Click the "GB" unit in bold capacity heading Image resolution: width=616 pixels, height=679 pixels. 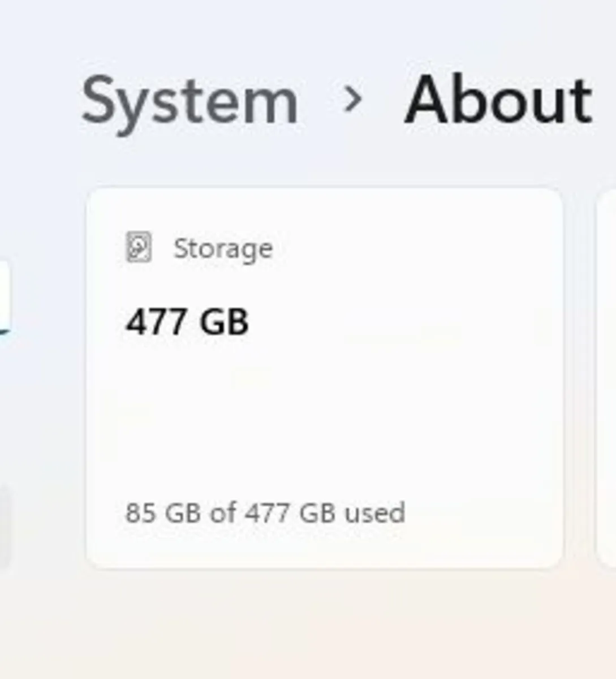pos(224,323)
